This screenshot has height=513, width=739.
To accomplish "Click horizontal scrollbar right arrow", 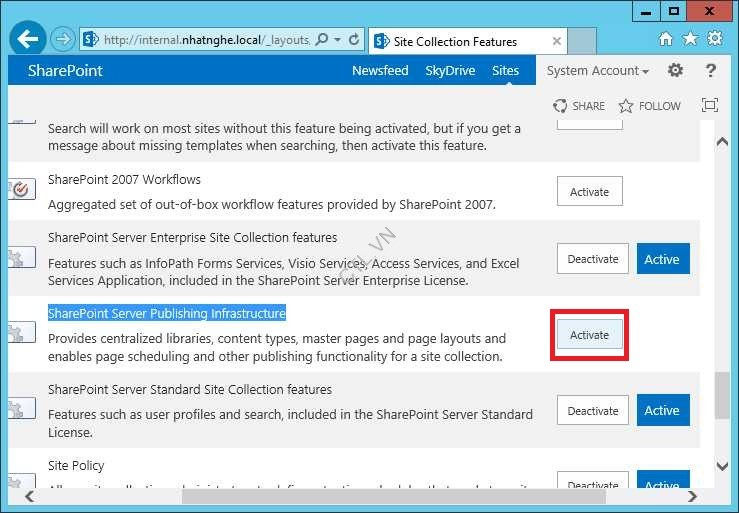I will pyautogui.click(x=692, y=496).
